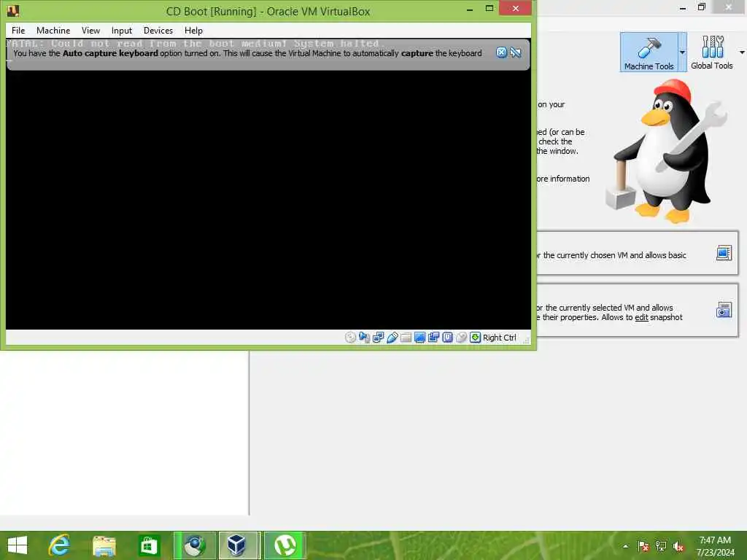Expand the Machine Tools dropdown arrow
Screen dimensions: 747x560
[682, 52]
